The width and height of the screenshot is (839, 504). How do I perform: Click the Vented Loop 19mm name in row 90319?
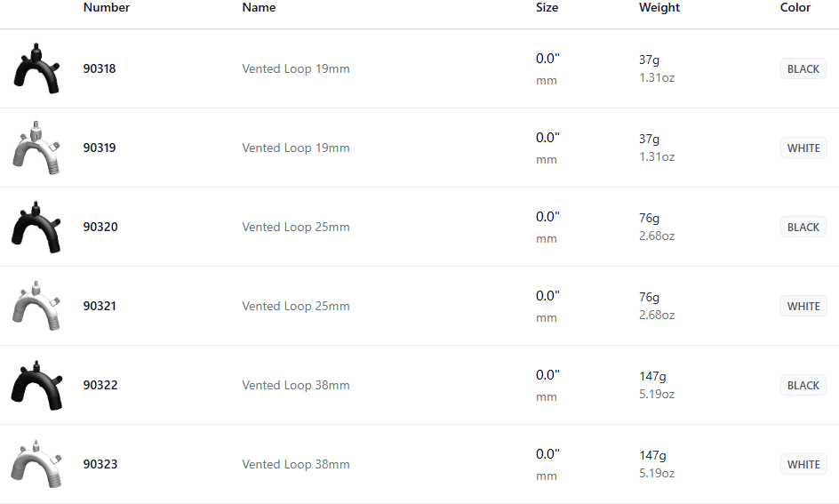click(x=296, y=148)
